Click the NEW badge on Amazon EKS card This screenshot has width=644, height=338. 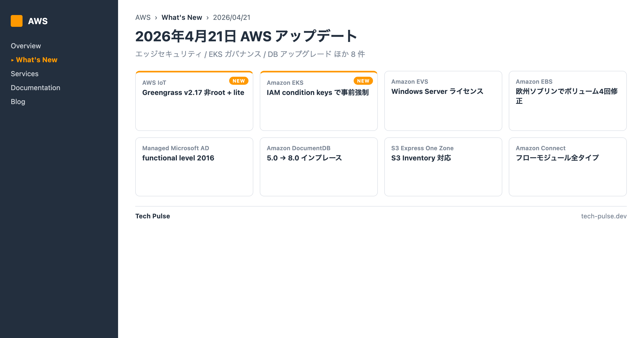pos(363,81)
